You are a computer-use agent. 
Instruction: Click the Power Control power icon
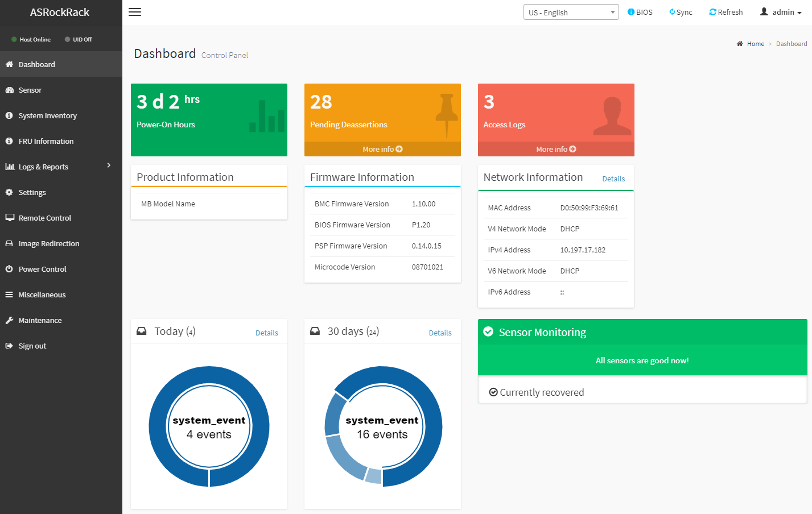coord(10,269)
